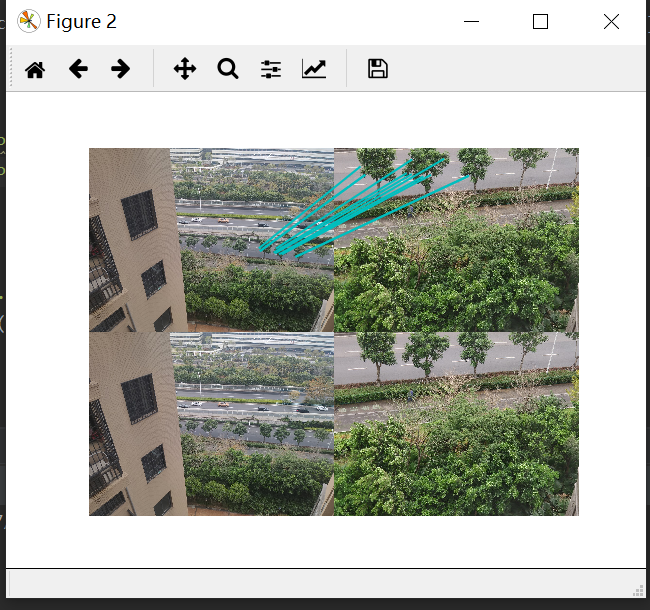Activate the Pan axes tool

(x=185, y=69)
